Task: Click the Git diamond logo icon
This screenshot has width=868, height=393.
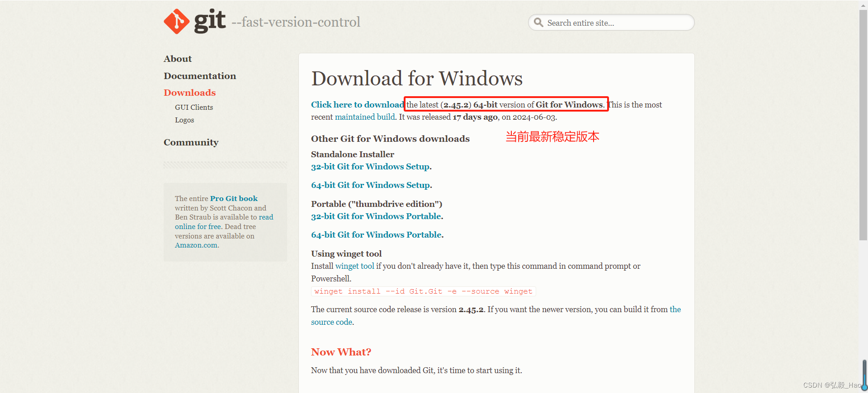Action: point(176,21)
